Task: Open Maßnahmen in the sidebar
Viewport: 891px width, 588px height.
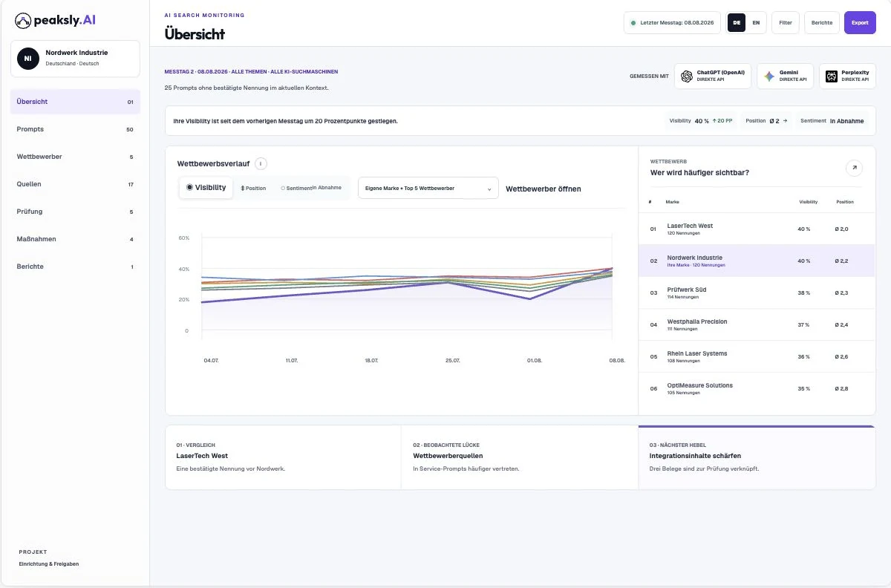Action: [75, 239]
